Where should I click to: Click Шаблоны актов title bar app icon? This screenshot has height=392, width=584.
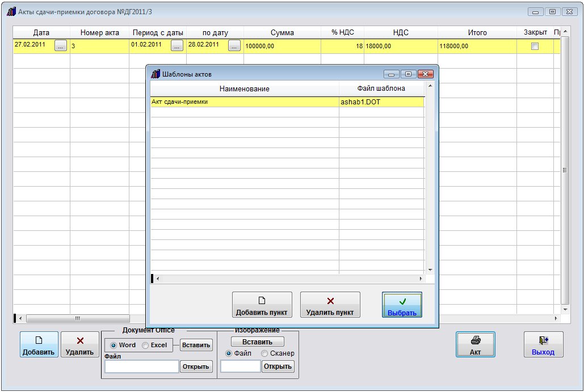(x=156, y=74)
